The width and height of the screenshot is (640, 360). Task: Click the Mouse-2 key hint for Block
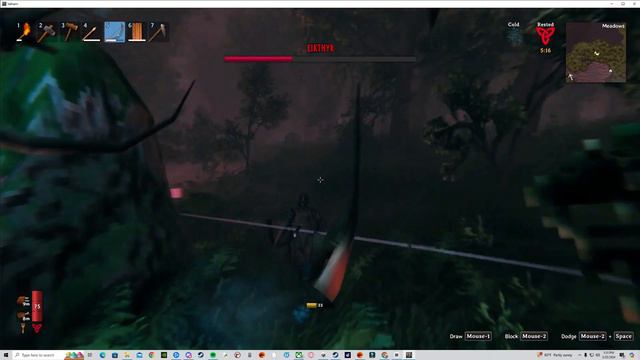click(534, 336)
